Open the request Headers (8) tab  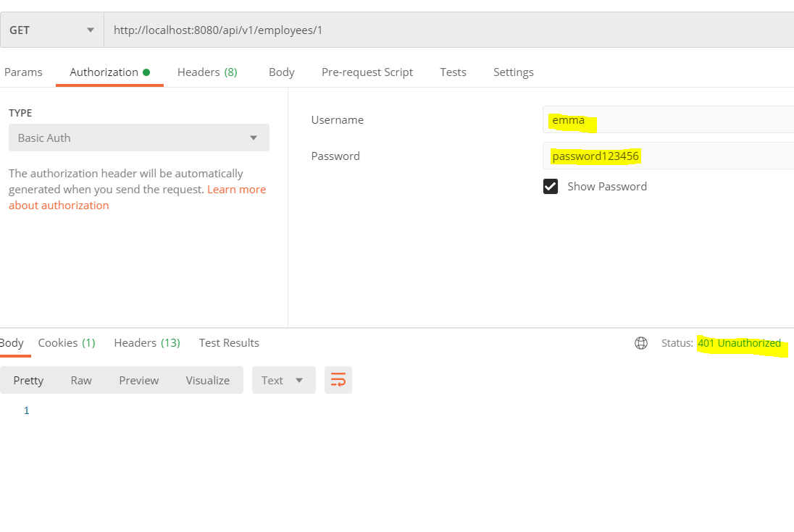[207, 72]
